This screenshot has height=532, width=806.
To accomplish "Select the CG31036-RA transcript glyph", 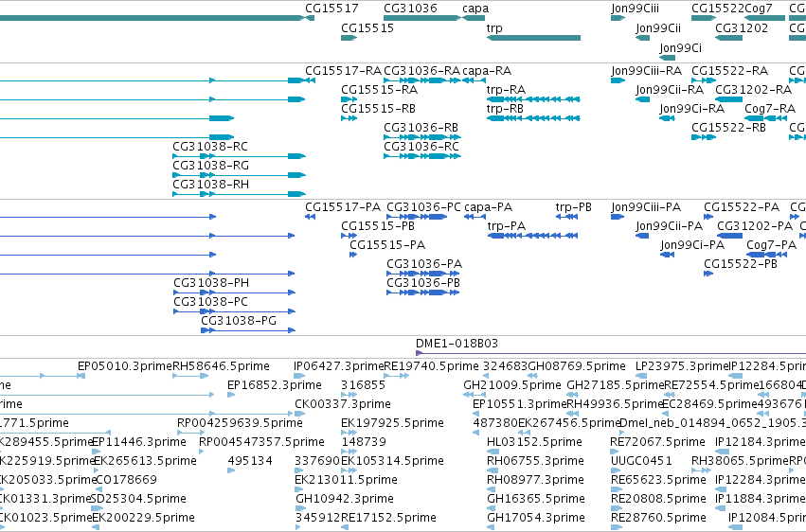I will 422,80.
